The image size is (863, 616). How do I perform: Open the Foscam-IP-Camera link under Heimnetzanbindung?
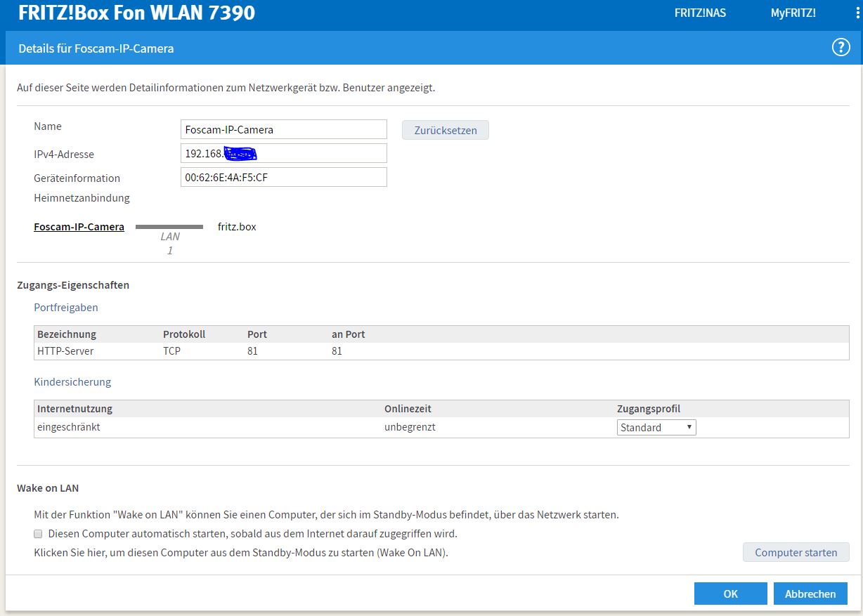coord(79,227)
